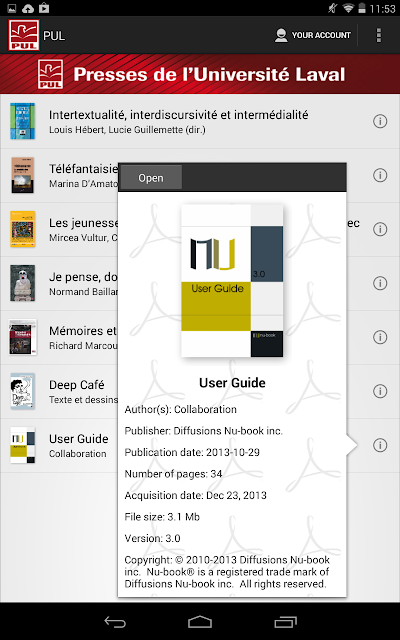Image resolution: width=400 pixels, height=640 pixels.
Task: Tap the account person icon
Action: click(281, 36)
